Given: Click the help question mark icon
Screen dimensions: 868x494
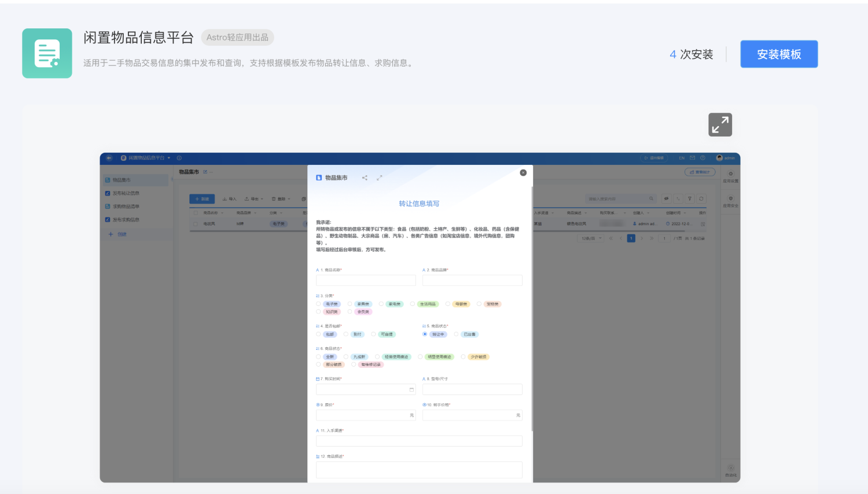Looking at the screenshot, I should [x=703, y=158].
